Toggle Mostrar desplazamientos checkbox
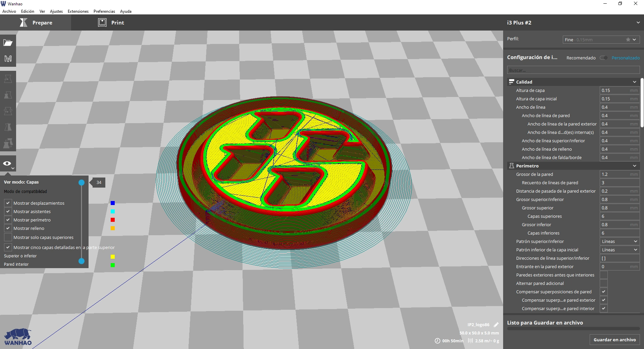 (x=8, y=203)
